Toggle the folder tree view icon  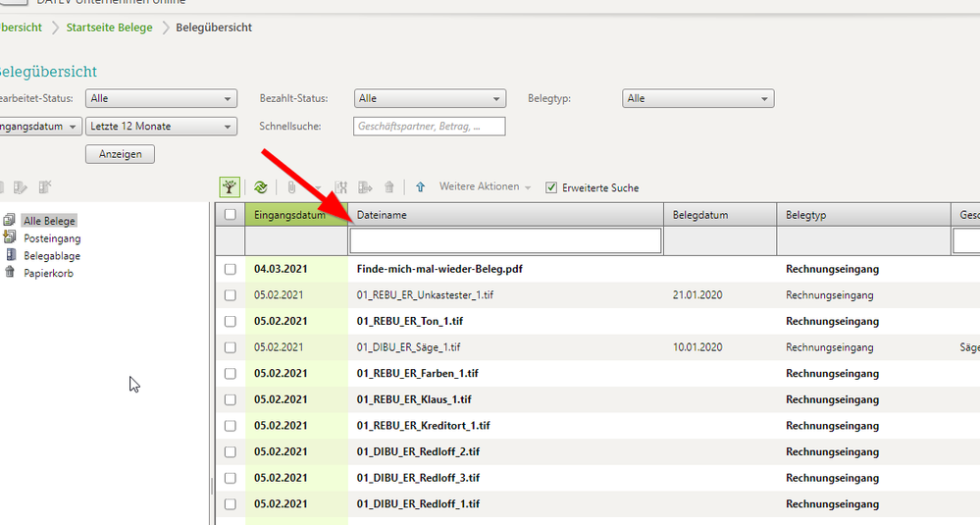tap(230, 187)
